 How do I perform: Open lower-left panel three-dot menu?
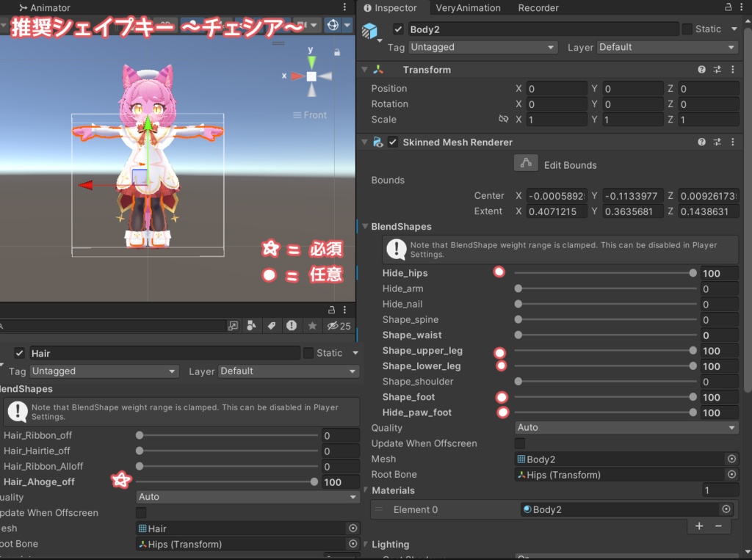click(344, 310)
